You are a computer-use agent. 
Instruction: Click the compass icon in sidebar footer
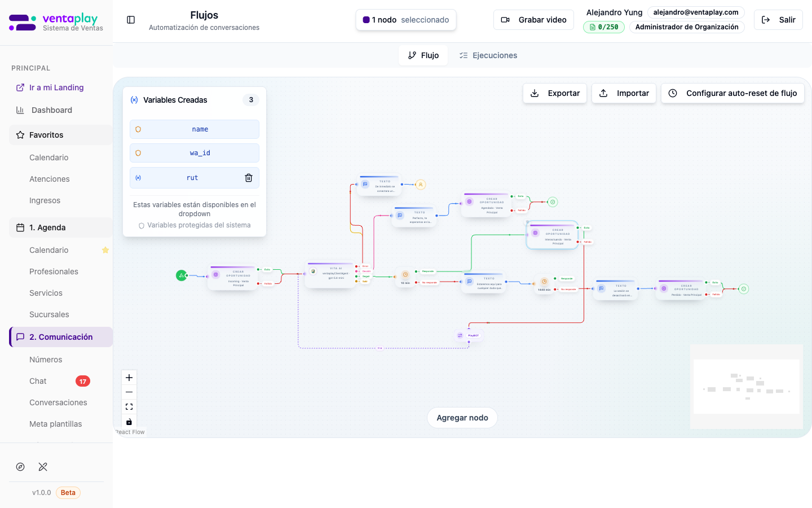pos(20,467)
